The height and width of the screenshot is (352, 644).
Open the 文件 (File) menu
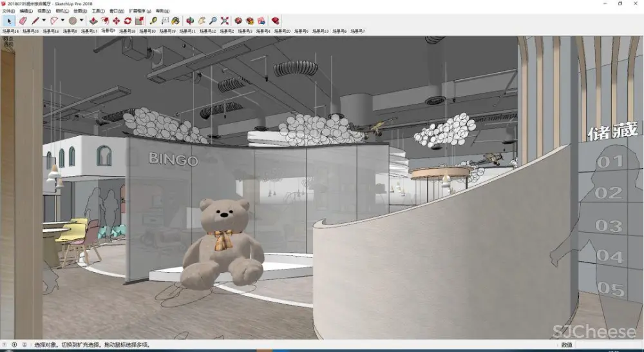click(x=8, y=11)
